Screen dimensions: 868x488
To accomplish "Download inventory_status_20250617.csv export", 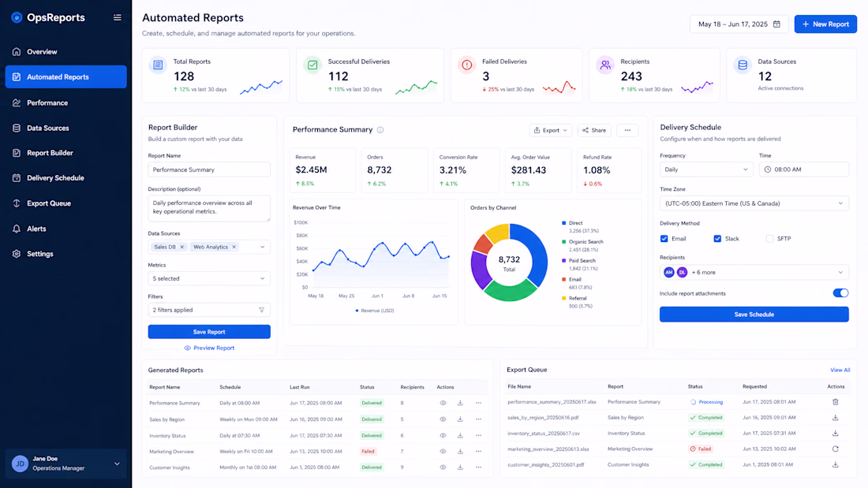I will (x=836, y=434).
